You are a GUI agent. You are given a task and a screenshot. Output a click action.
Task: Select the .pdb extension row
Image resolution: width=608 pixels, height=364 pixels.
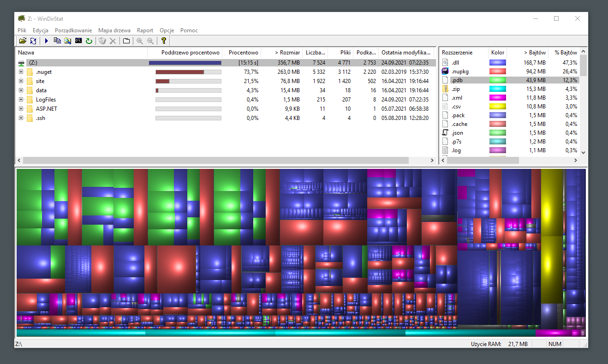click(510, 80)
